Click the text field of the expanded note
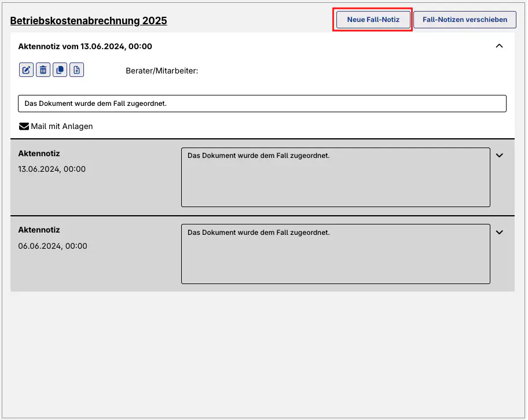The image size is (528, 420). (x=262, y=104)
